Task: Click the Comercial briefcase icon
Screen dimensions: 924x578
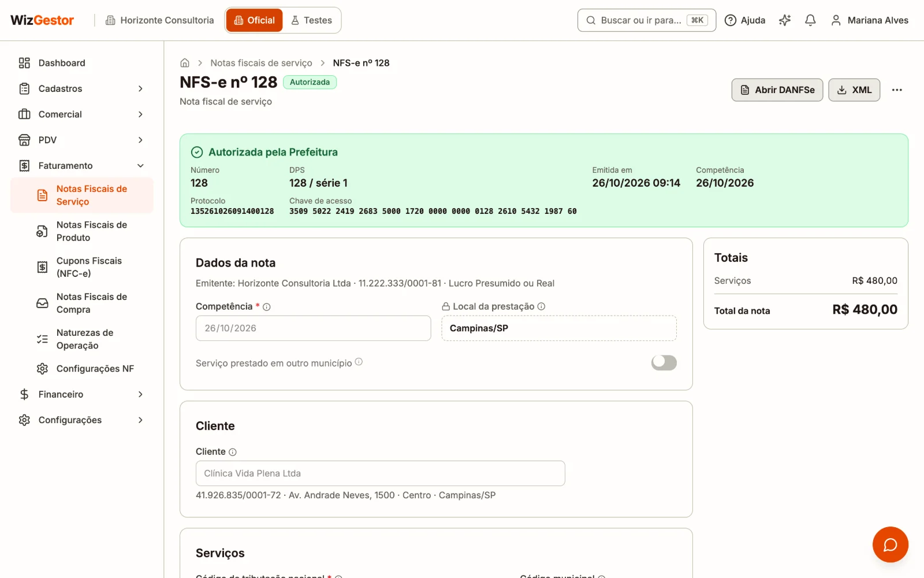Action: coord(24,114)
